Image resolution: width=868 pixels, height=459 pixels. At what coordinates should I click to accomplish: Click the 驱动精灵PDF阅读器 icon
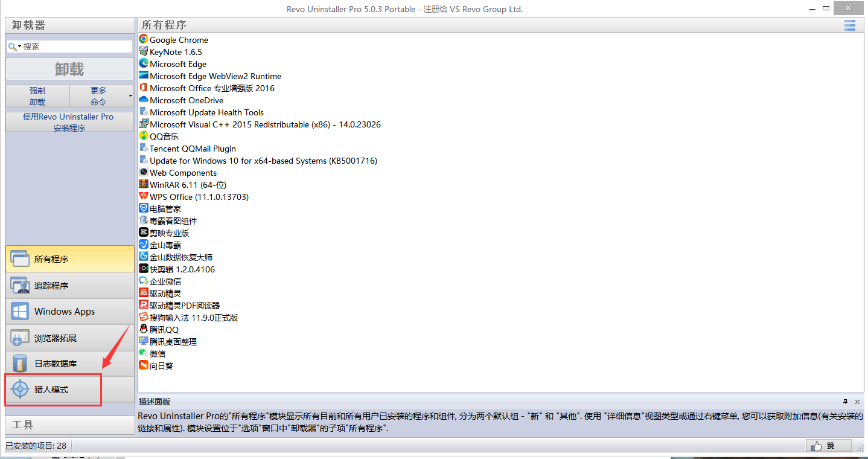pos(144,305)
